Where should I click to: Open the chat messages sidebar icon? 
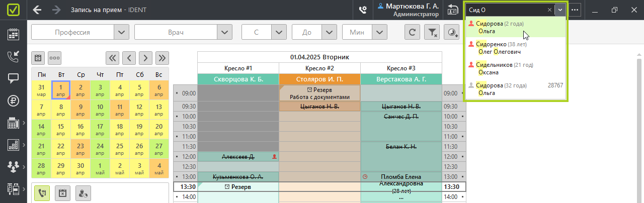pyautogui.click(x=13, y=78)
